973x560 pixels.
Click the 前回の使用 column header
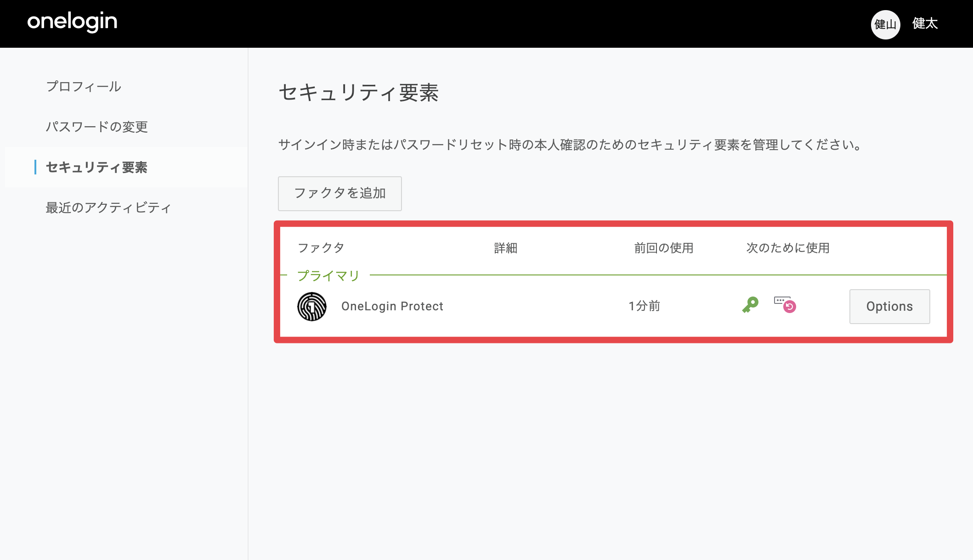(664, 248)
